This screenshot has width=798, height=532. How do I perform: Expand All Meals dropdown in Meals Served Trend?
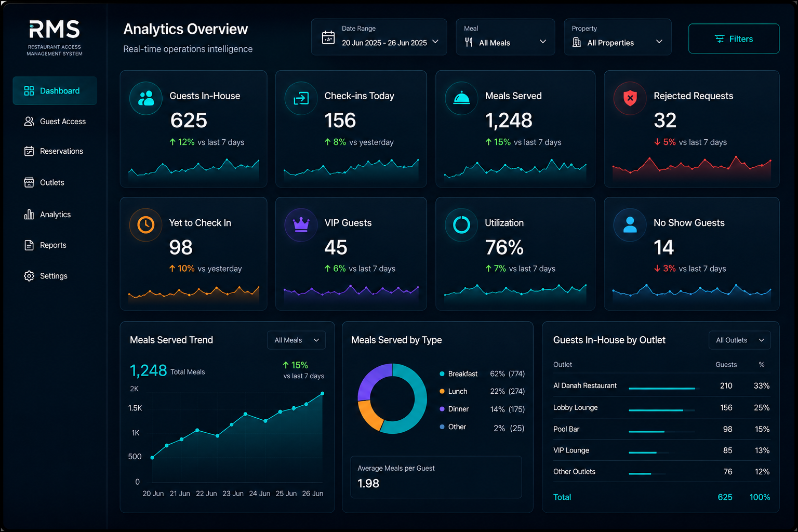click(297, 340)
